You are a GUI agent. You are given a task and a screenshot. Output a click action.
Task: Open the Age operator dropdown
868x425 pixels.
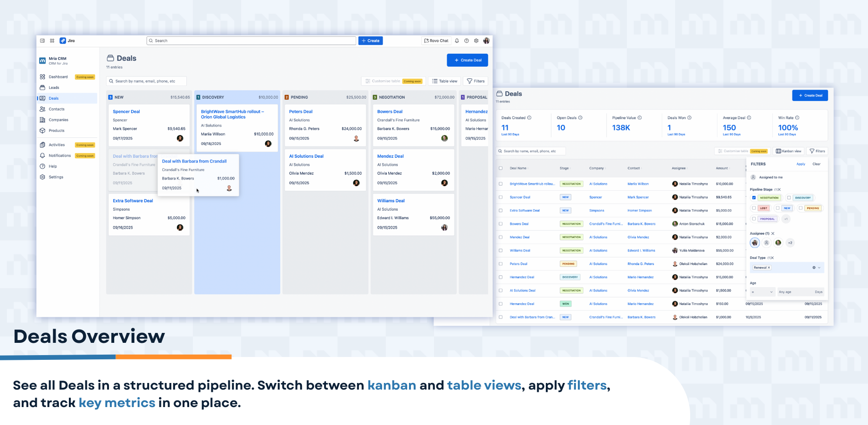762,292
